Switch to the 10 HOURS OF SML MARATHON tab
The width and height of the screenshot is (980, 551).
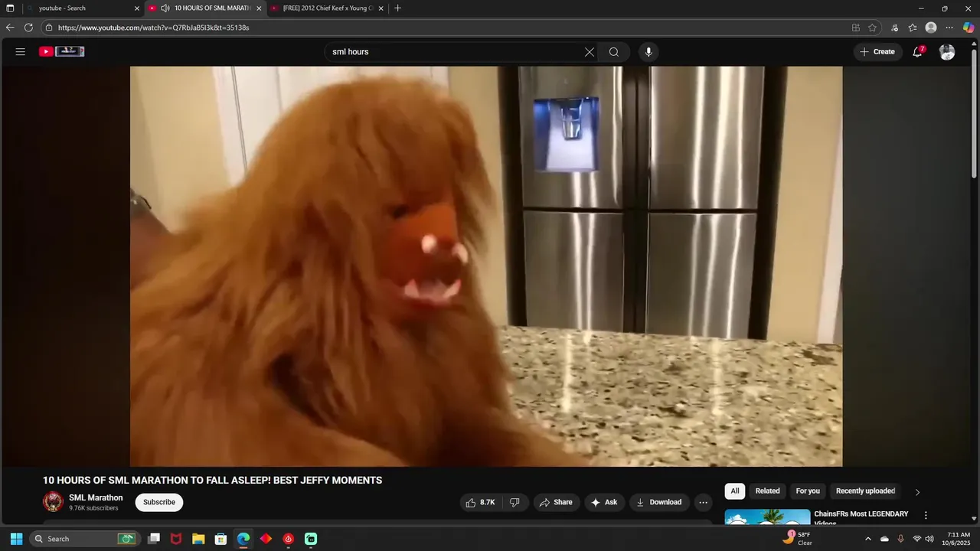tap(207, 8)
